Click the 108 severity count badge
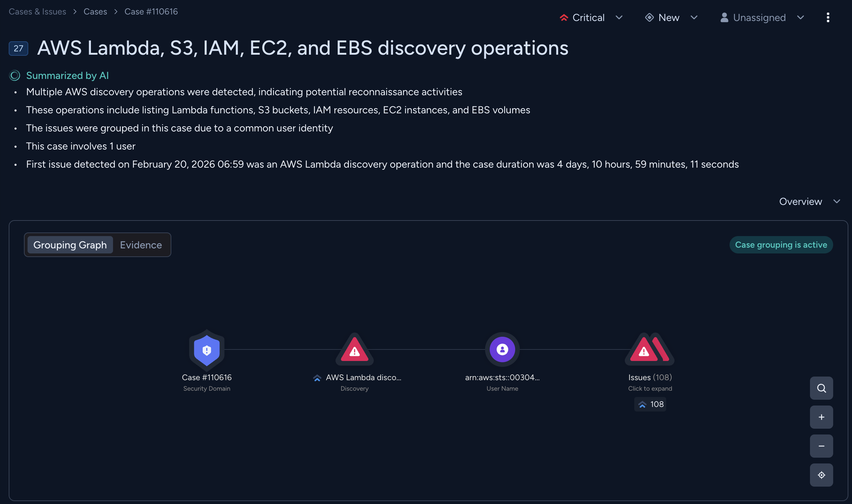This screenshot has height=504, width=852. (x=650, y=404)
